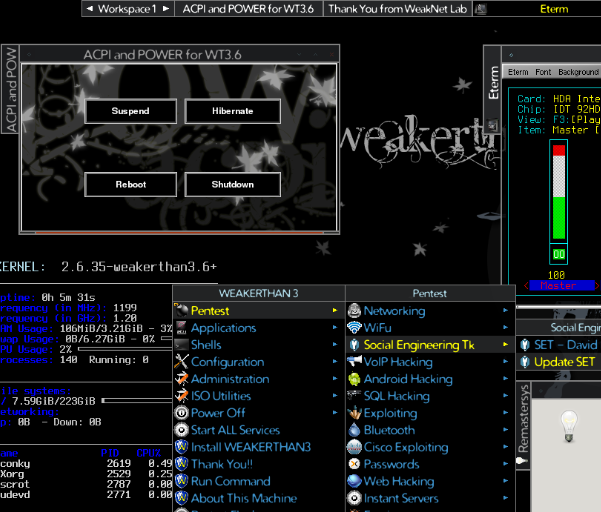Select the Thank You from WeakNet Lab taskbar tab
The image size is (601, 512).
(397, 9)
